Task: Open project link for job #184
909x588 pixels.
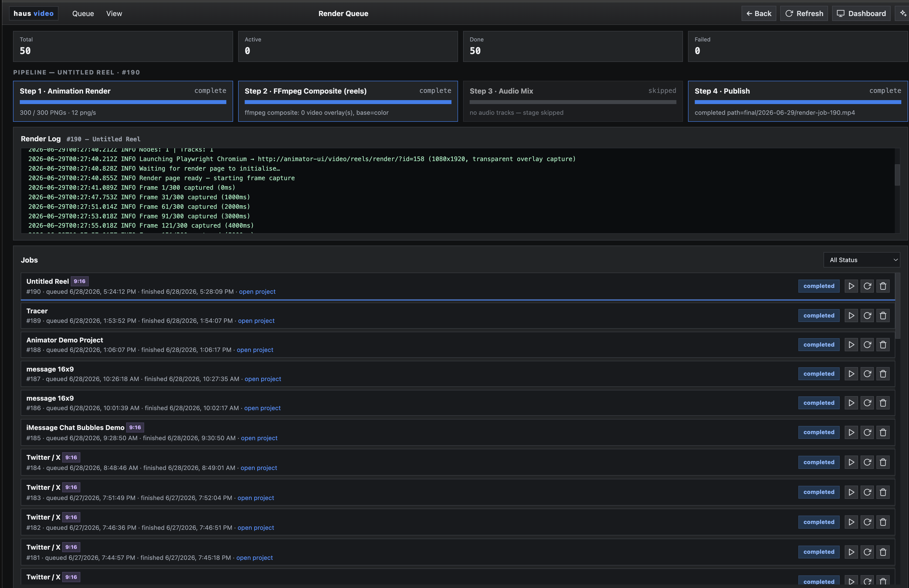Action: pyautogui.click(x=259, y=468)
